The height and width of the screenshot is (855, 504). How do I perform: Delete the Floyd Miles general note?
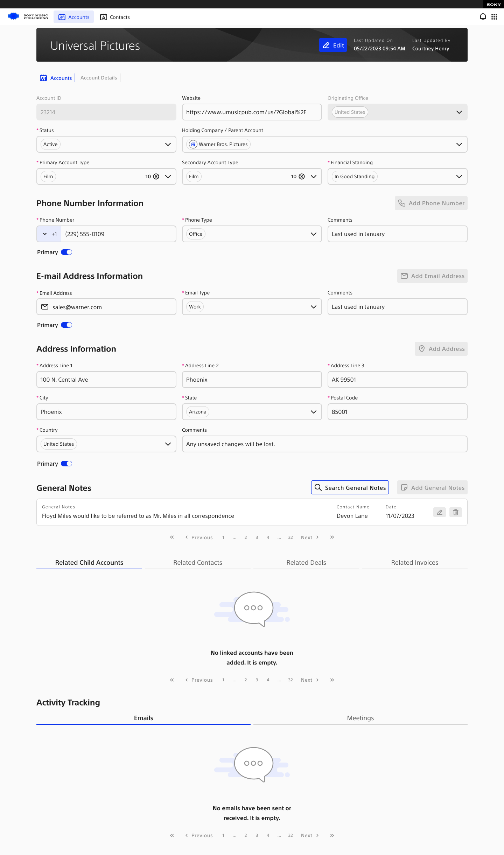[x=456, y=512]
